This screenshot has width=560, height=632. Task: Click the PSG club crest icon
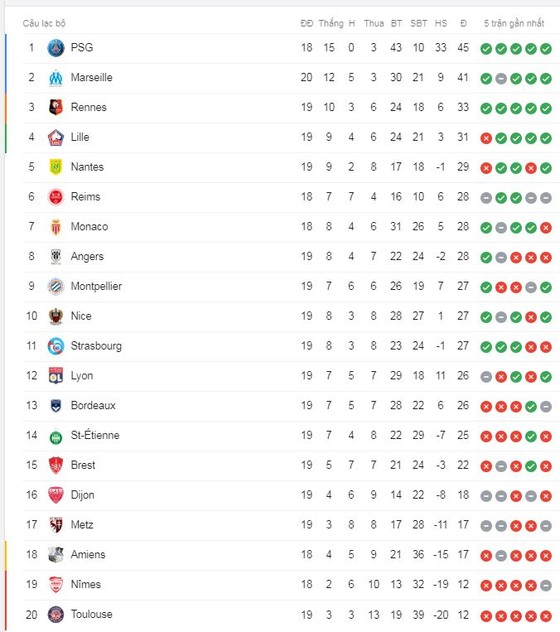56,48
